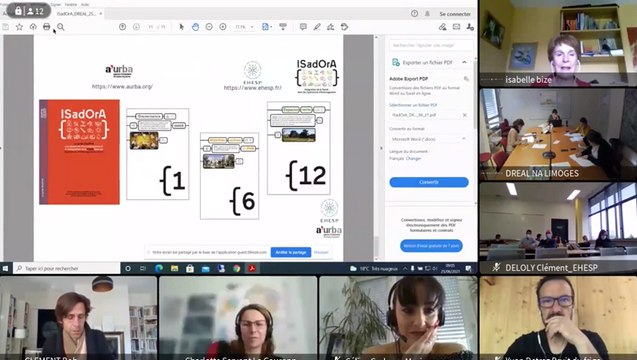Open the Windows Start button
Image resolution: width=637 pixels, height=360 pixels.
[x=6, y=269]
